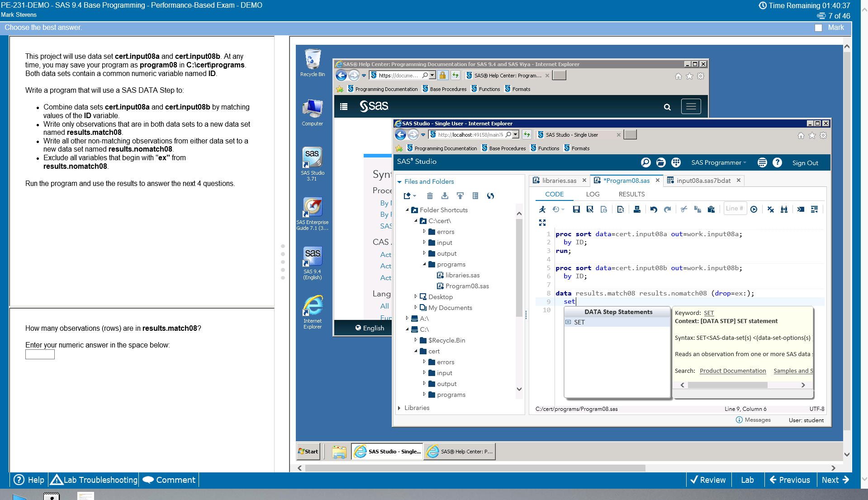Viewport: 868px width, 500px height.
Task: Print the program code
Action: pos(637,209)
